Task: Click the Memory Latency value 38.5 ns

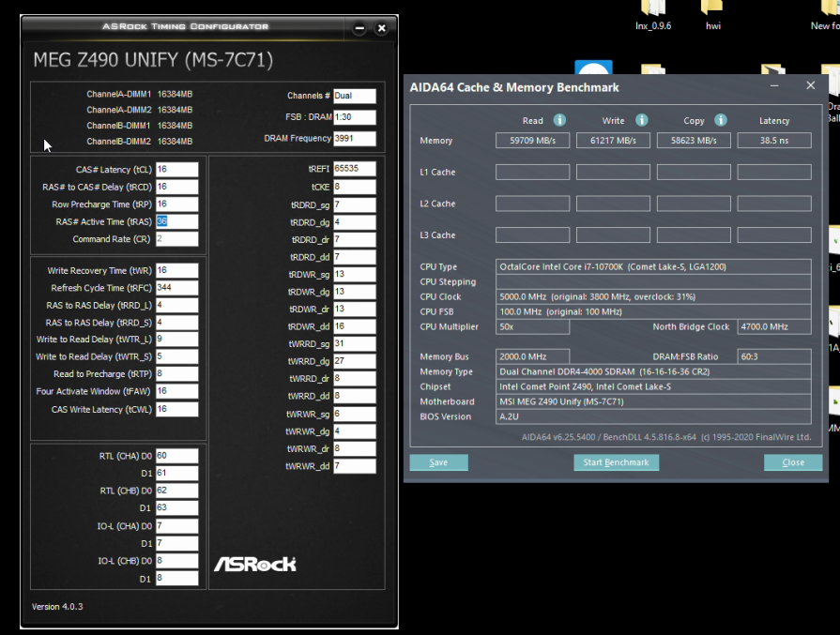Action: coord(774,141)
